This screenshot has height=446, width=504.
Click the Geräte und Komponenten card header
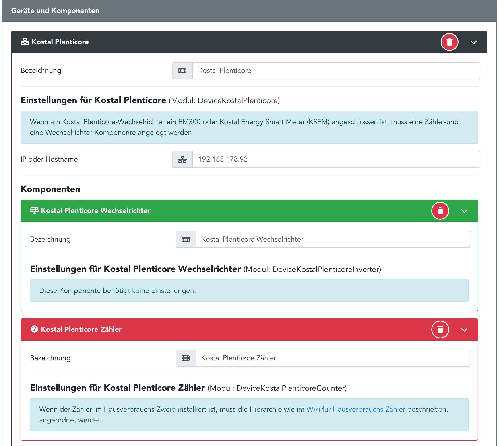pos(249,11)
